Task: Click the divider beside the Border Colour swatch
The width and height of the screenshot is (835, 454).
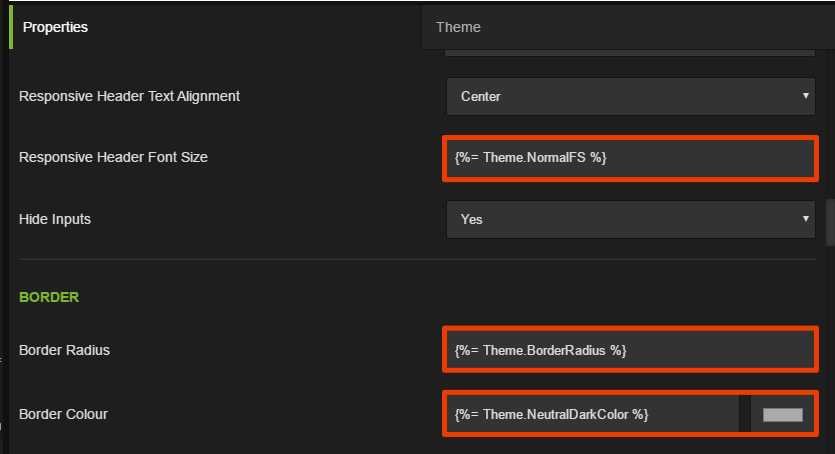Action: (745, 414)
